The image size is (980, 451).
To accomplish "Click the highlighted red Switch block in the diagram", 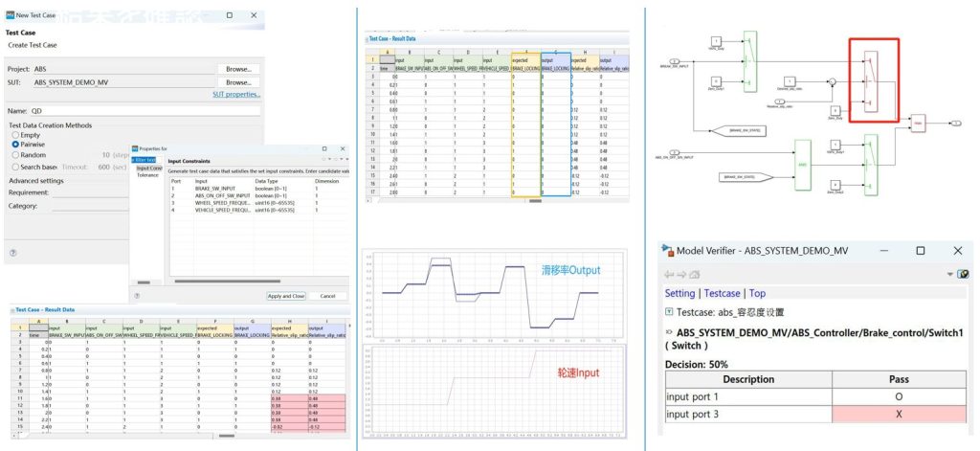I will [873, 81].
